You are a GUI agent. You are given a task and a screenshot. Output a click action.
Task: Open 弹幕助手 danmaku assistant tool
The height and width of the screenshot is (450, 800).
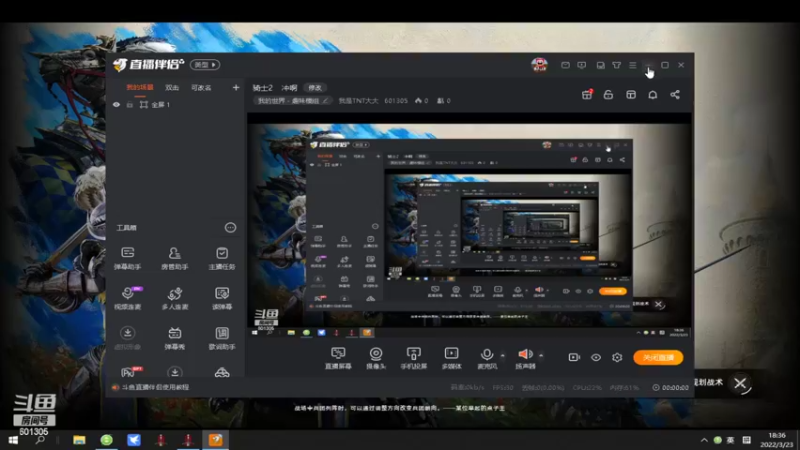[128, 258]
